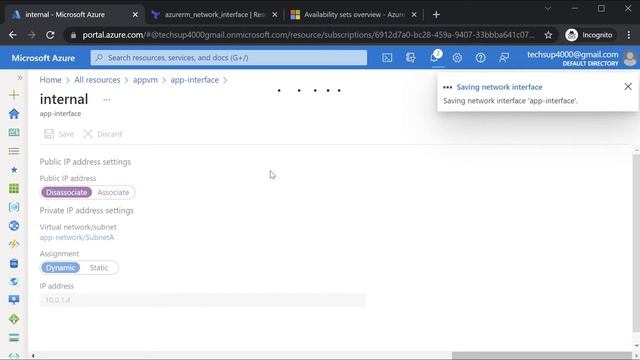The height and width of the screenshot is (360, 640).
Task: Open the Directories and subscriptions filter icon
Action: pyautogui.click(x=411, y=58)
